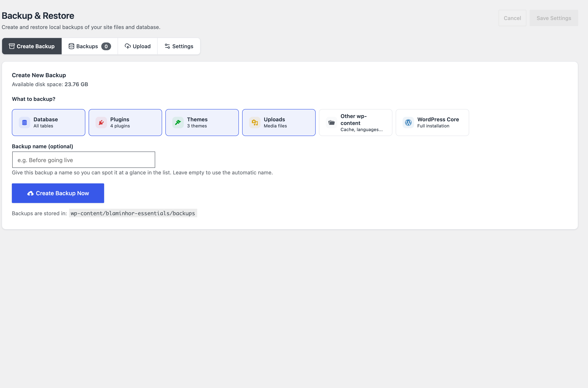Click the Database stack icon
This screenshot has width=588, height=388.
pos(24,123)
